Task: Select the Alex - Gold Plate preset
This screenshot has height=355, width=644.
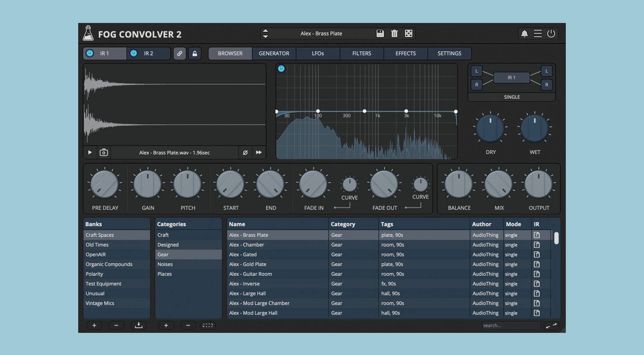Action: coord(248,264)
